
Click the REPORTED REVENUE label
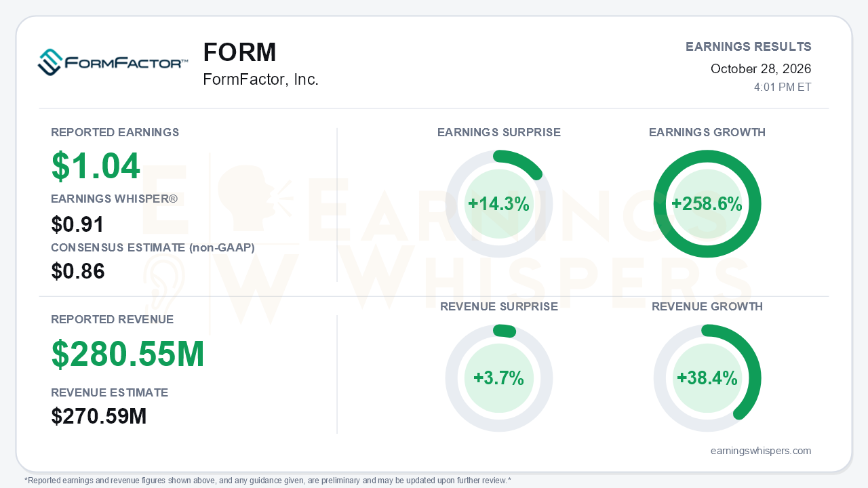(x=113, y=319)
